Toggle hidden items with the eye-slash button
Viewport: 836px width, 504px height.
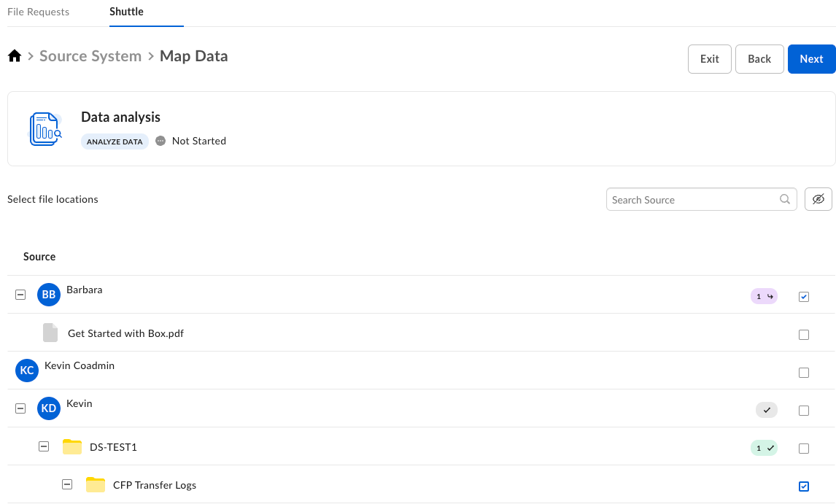pos(818,199)
